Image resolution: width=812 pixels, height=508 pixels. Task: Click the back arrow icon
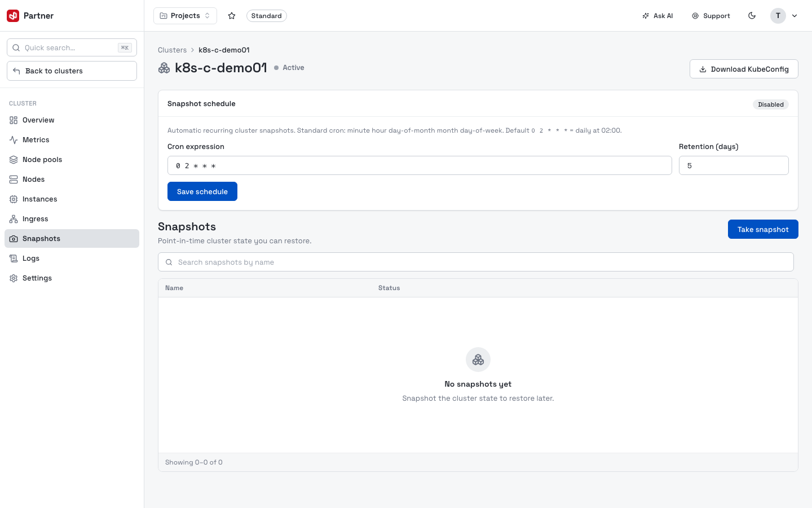point(16,71)
